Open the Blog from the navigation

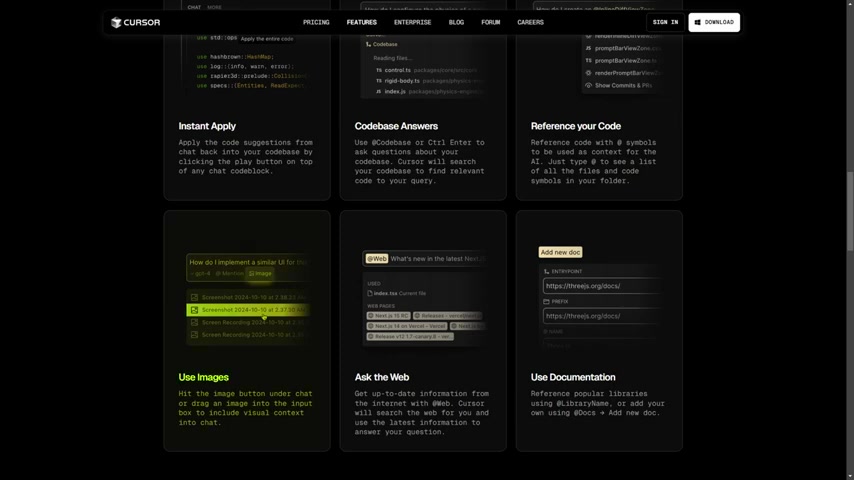pos(456,22)
